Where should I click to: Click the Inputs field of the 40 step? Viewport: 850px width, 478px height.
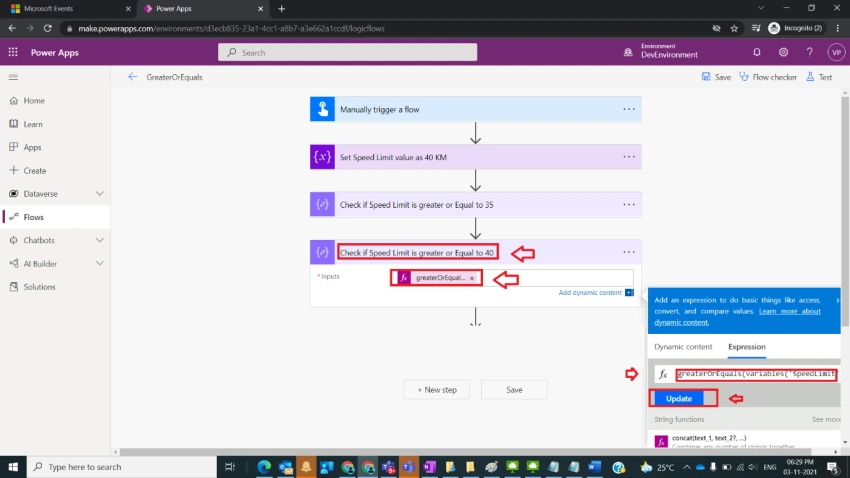click(511, 278)
